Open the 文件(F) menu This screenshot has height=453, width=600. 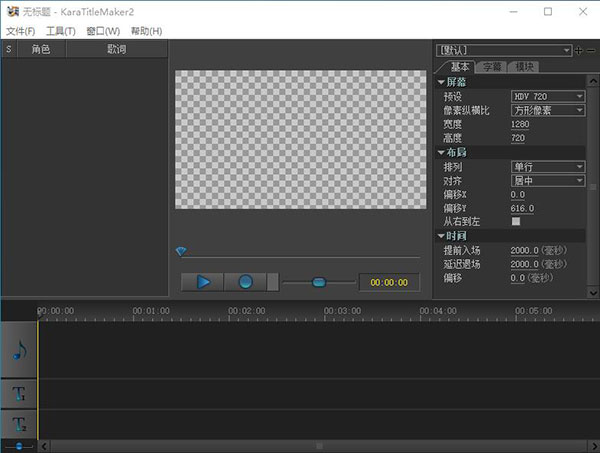point(20,31)
